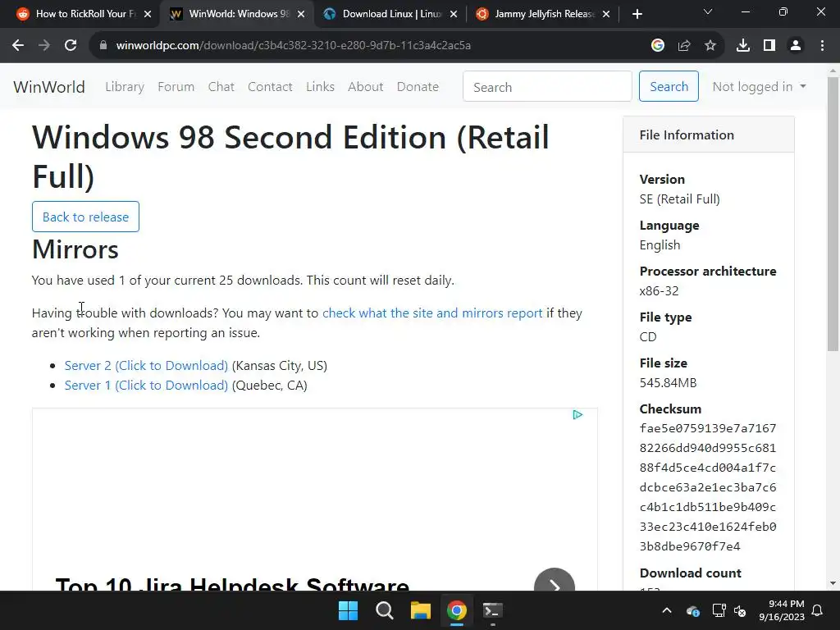Screen dimensions: 840x630
Task: Open the tab search chevron
Action: tap(708, 11)
